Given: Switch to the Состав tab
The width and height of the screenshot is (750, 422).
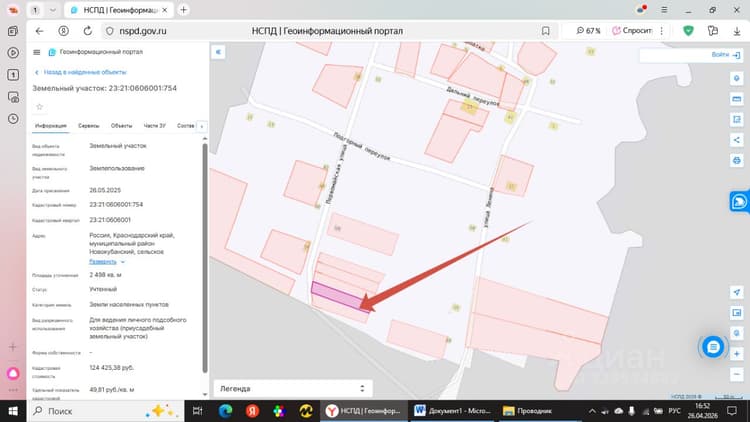Looking at the screenshot, I should pyautogui.click(x=186, y=126).
